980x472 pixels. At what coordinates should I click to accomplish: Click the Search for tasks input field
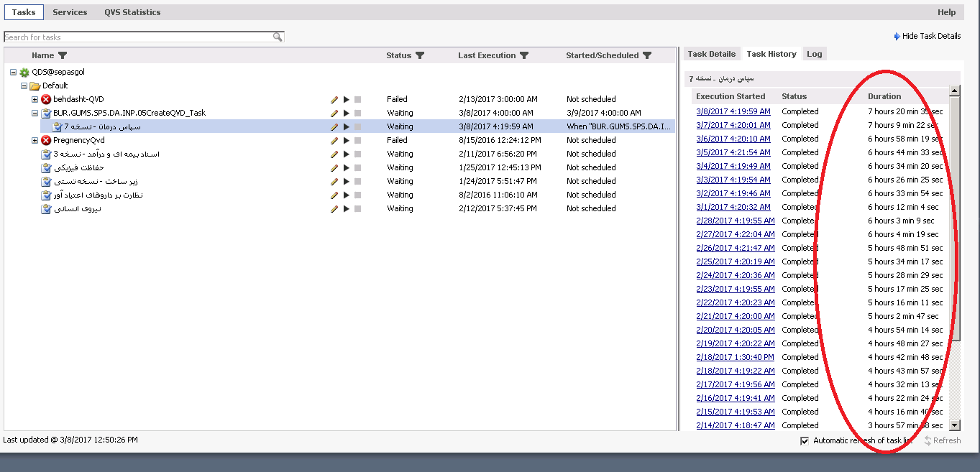pos(137,37)
